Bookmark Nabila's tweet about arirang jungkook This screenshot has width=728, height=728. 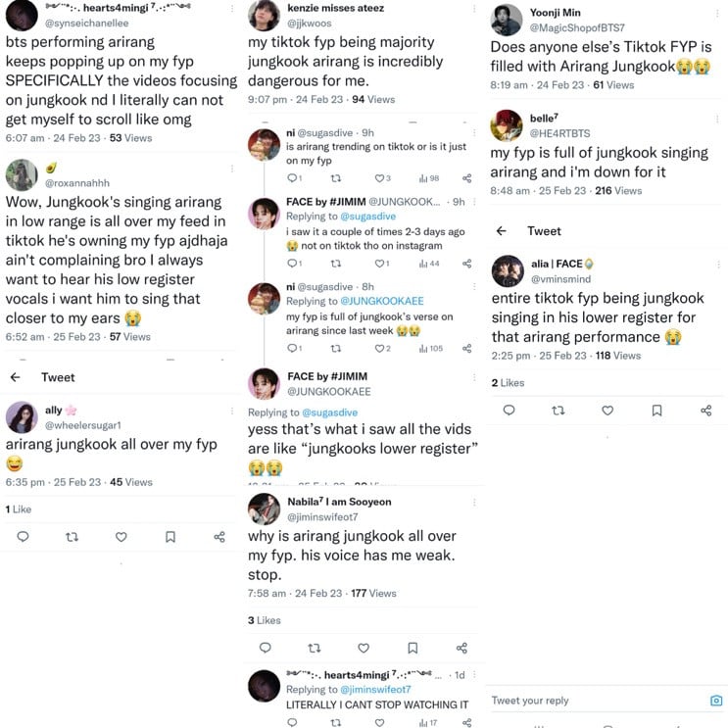pyautogui.click(x=413, y=648)
